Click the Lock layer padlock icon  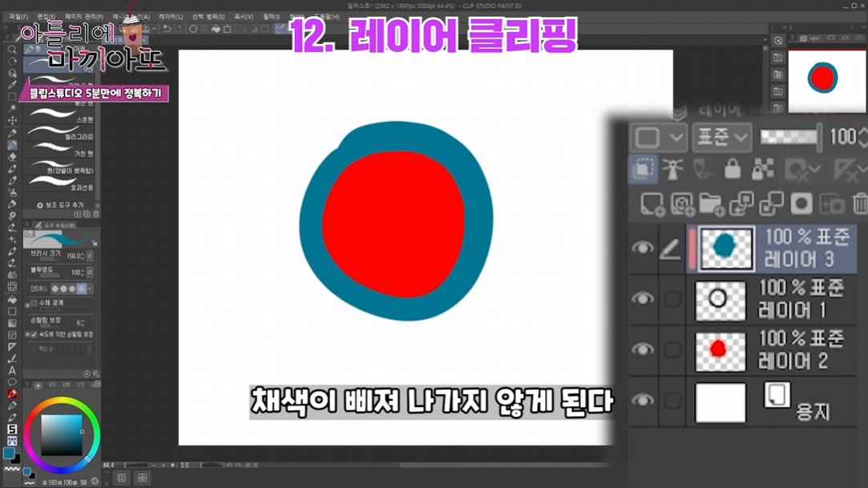733,169
